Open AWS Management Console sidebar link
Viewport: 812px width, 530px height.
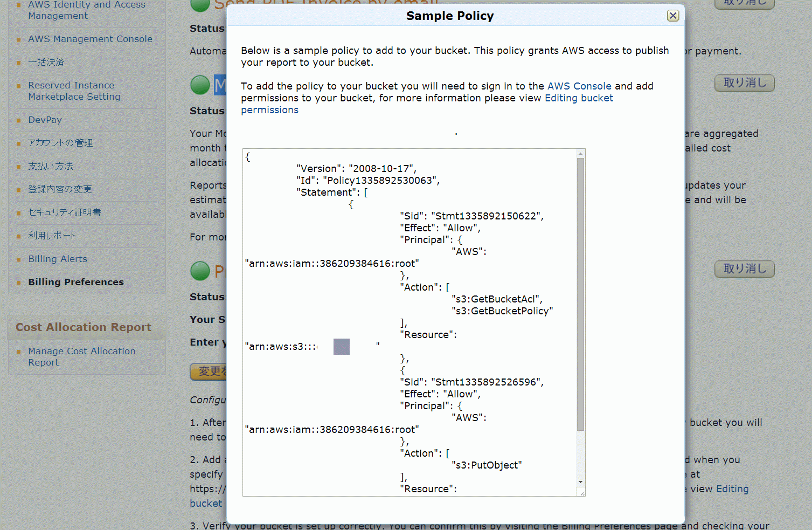click(90, 39)
